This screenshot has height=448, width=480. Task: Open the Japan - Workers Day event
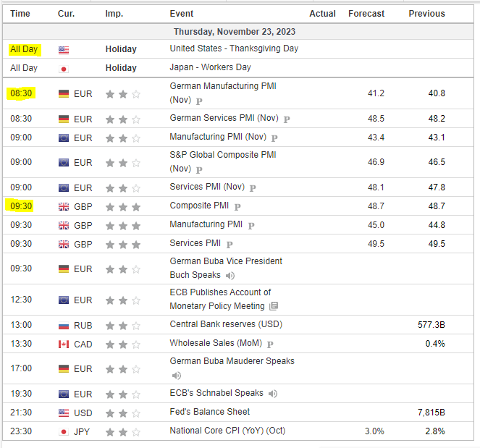point(210,67)
